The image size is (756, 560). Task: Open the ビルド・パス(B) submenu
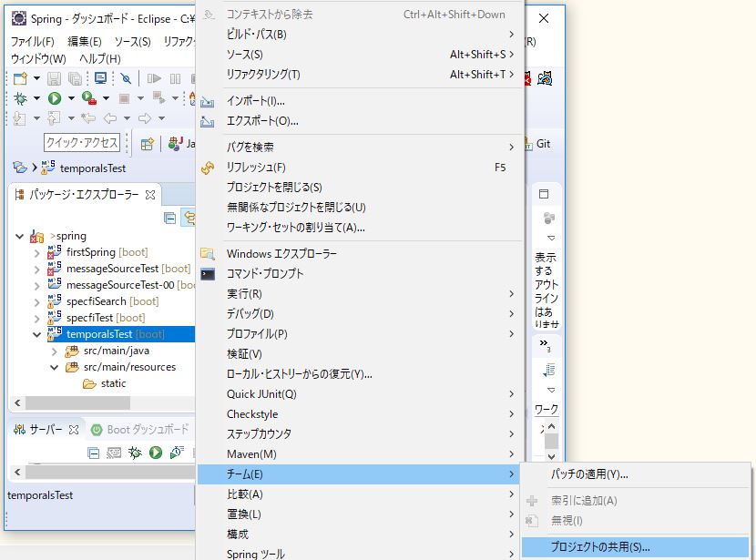(x=359, y=35)
